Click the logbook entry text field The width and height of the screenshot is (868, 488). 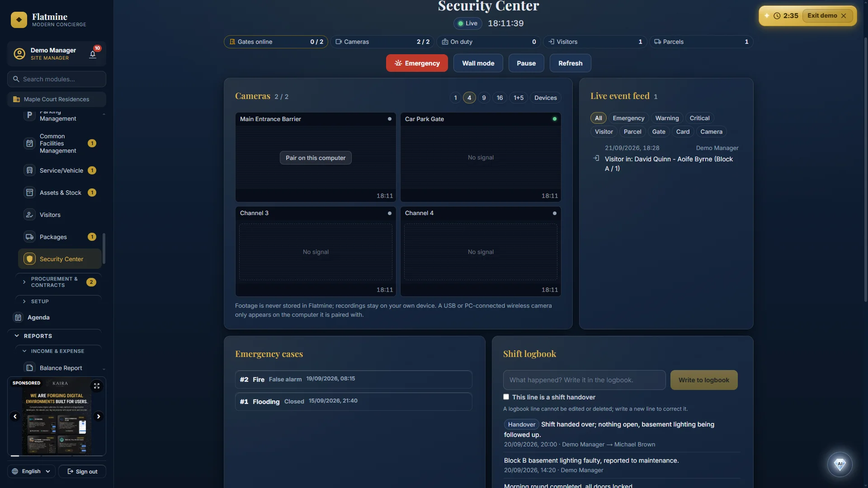coord(584,380)
